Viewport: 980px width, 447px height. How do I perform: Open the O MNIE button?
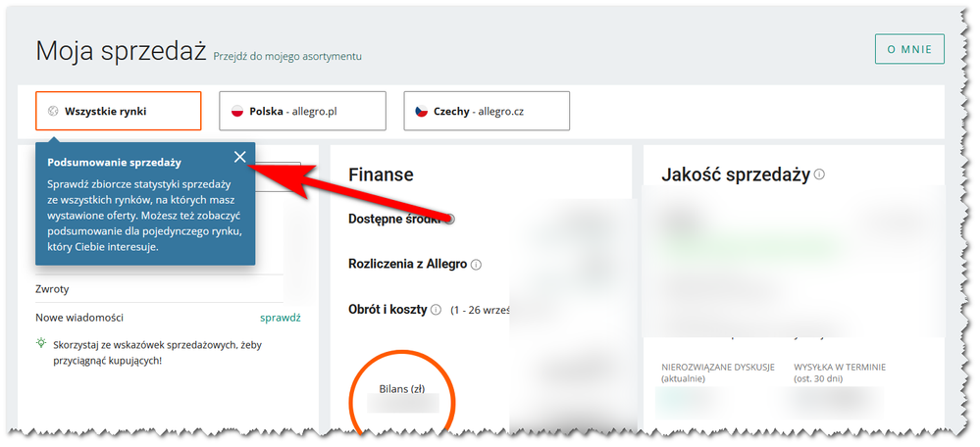click(909, 49)
